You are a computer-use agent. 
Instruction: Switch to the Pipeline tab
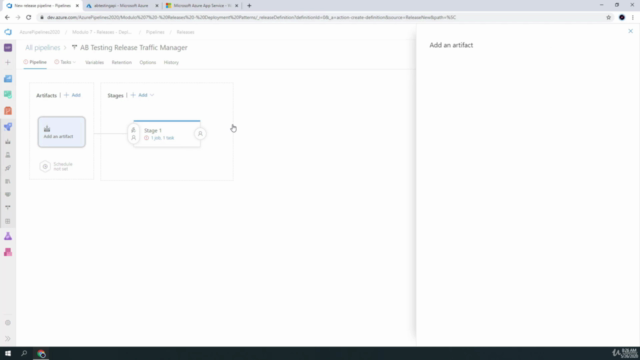tap(35, 62)
